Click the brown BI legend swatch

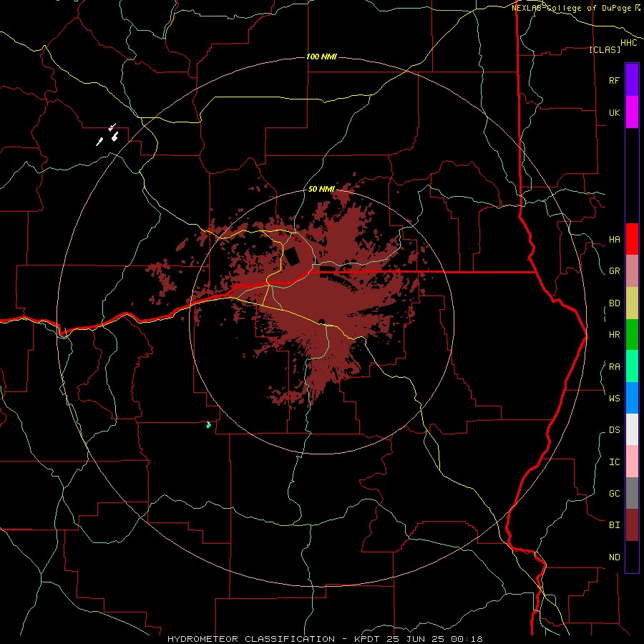coord(632,525)
